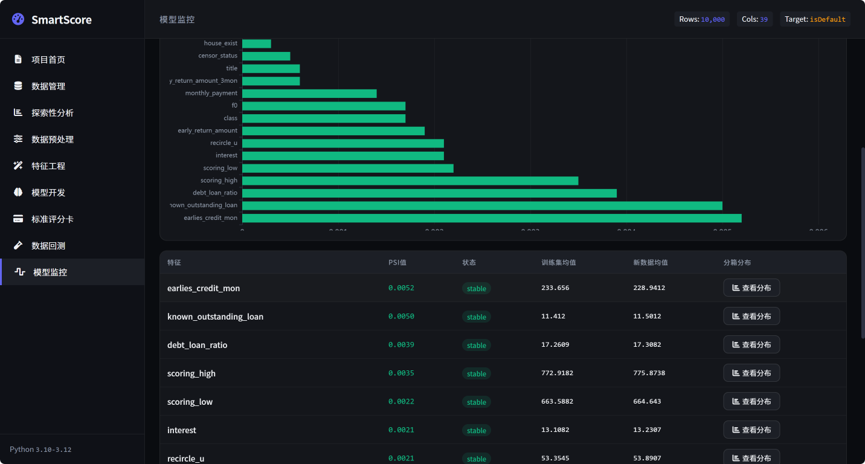Open 查看分布 for scoring_high
The height and width of the screenshot is (464, 865).
click(751, 373)
